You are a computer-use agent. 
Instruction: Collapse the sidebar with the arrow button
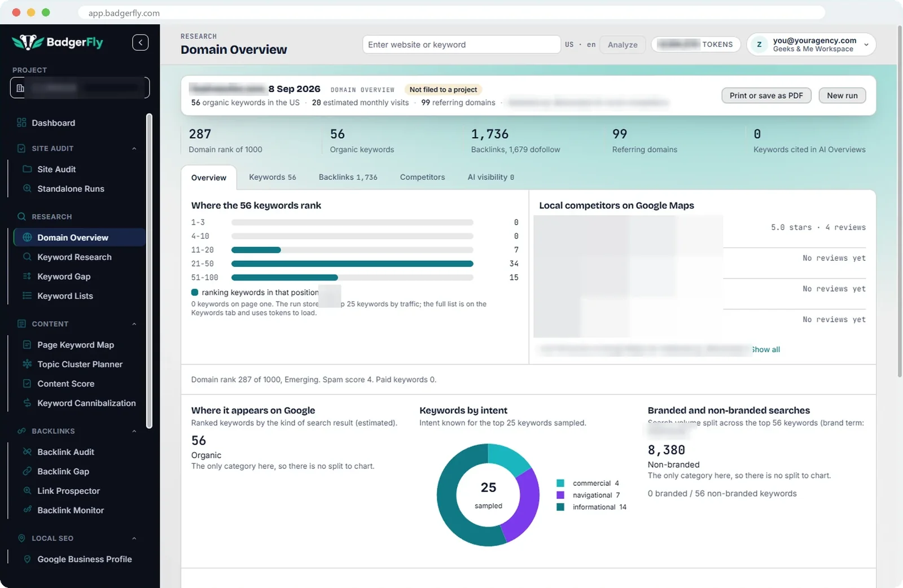(x=141, y=42)
